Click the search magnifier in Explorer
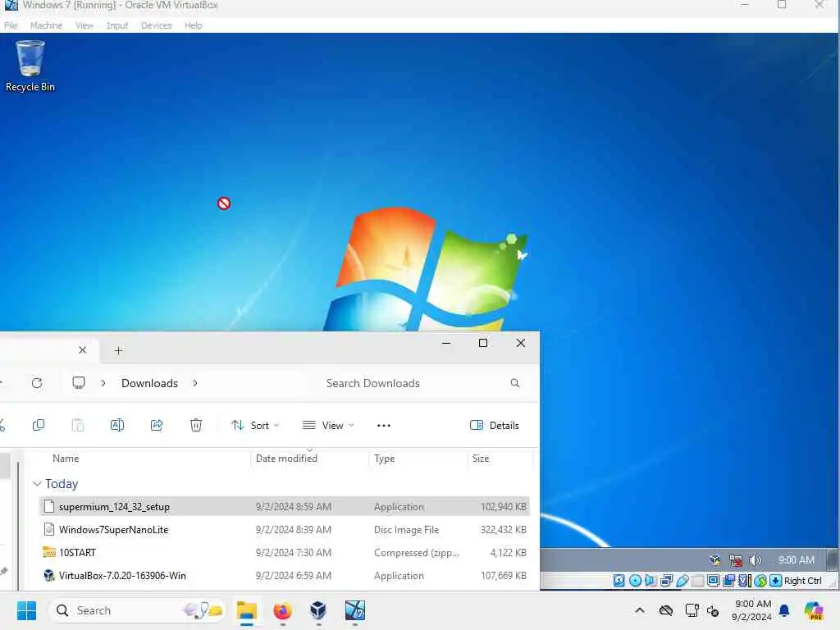 (x=515, y=383)
